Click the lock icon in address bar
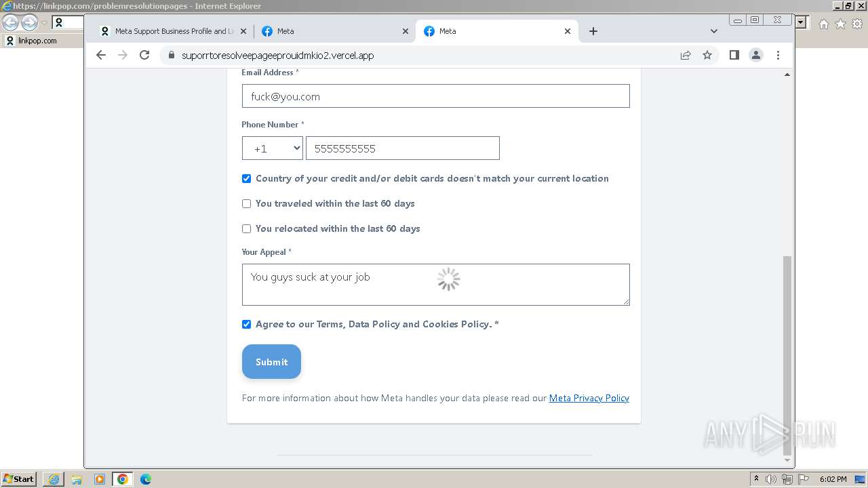The image size is (868, 488). pos(171,56)
